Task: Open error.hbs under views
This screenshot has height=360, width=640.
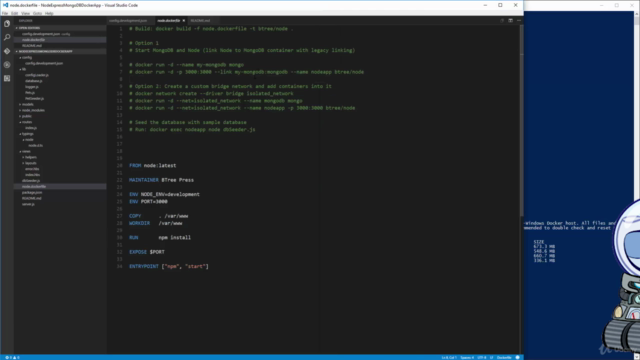Action: point(32,169)
